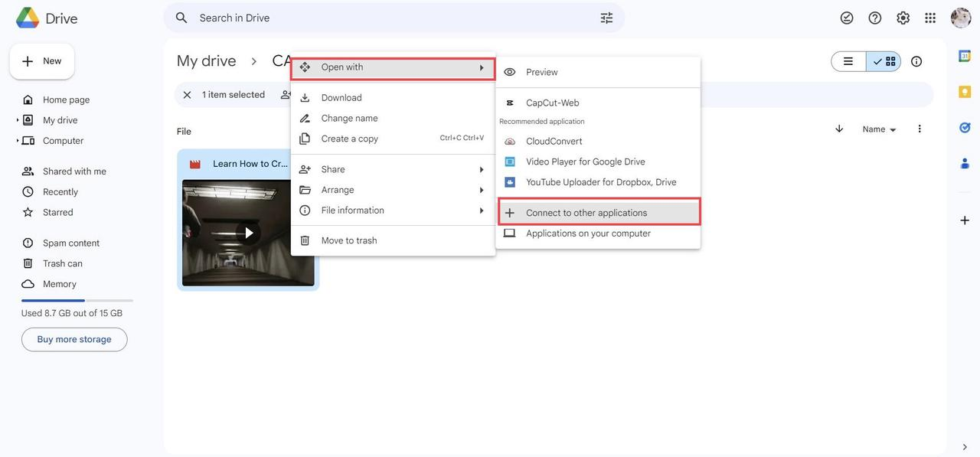Open the Google account profile avatar
This screenshot has height=457, width=980.
[961, 18]
